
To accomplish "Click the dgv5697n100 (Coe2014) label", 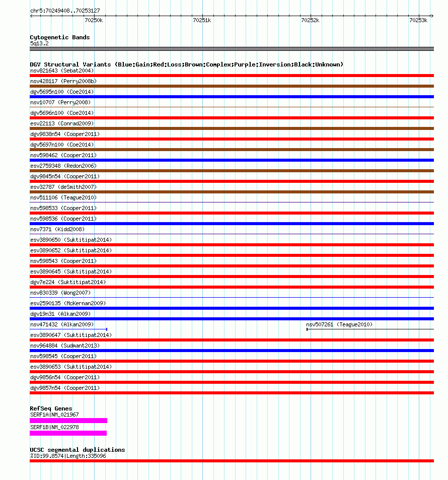I will [62, 145].
